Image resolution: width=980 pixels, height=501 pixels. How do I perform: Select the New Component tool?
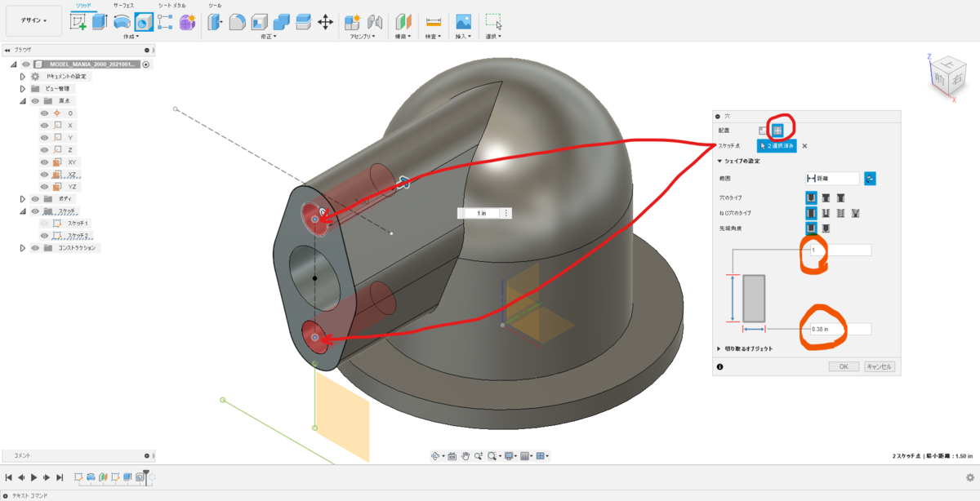[353, 22]
